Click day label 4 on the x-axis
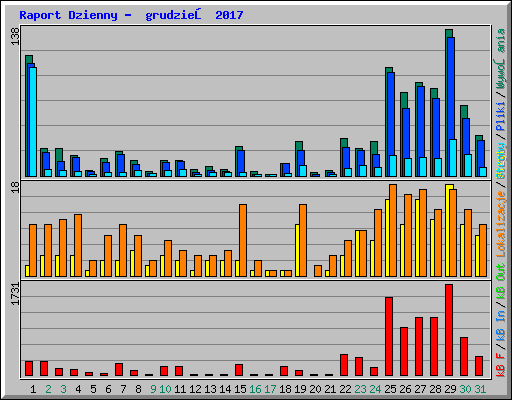This screenshot has height=400, width=512. point(78,389)
